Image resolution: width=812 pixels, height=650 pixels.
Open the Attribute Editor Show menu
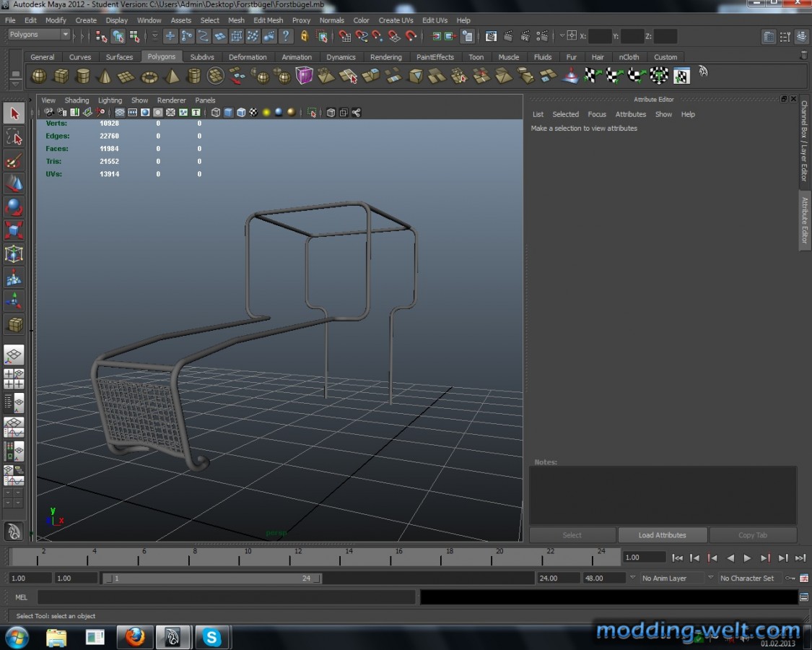pos(663,114)
